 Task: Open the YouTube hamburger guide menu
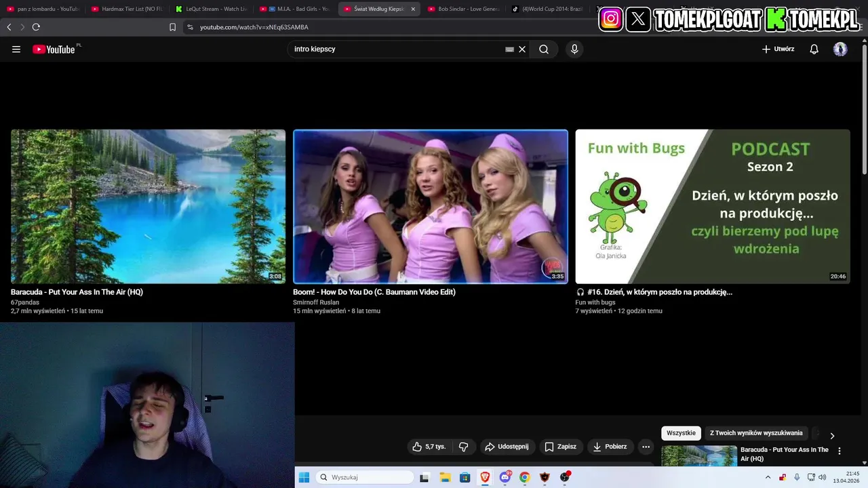pyautogui.click(x=16, y=49)
